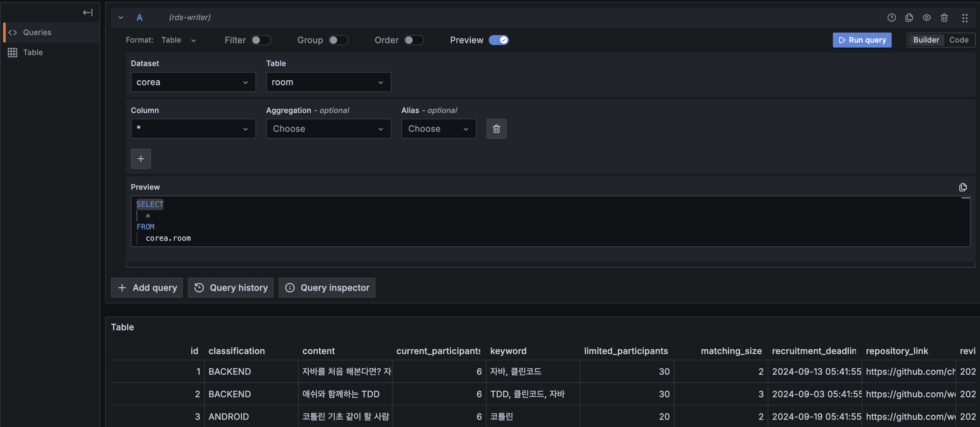Screen dimensions: 980x427
Task: Switch to Code editor mode
Action: tap(958, 40)
